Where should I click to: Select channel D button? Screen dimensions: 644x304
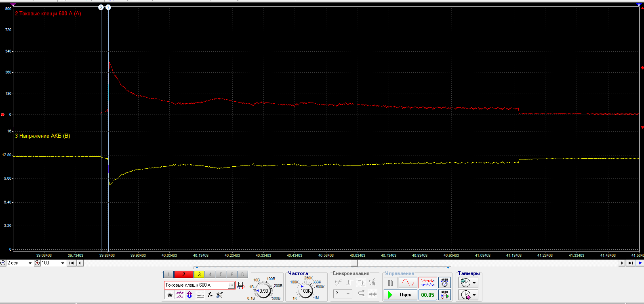tap(242, 275)
